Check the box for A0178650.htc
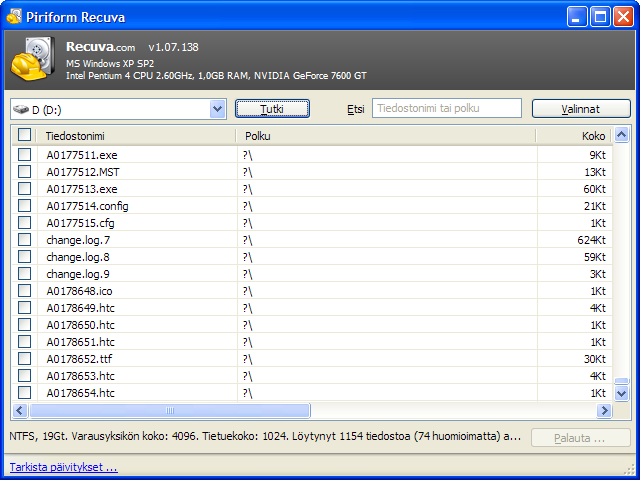Image resolution: width=640 pixels, height=480 pixels. (x=24, y=324)
